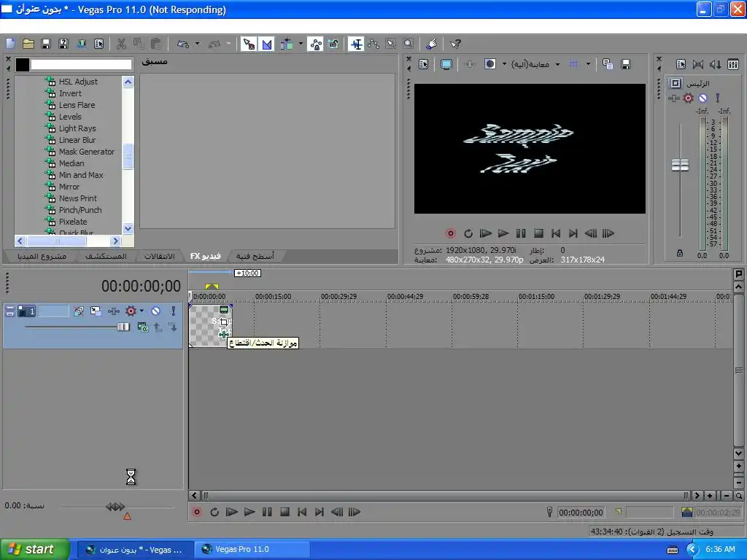Viewport: 747px width, 560px height.
Task: Switch to the Video FX tab
Action: [x=205, y=256]
